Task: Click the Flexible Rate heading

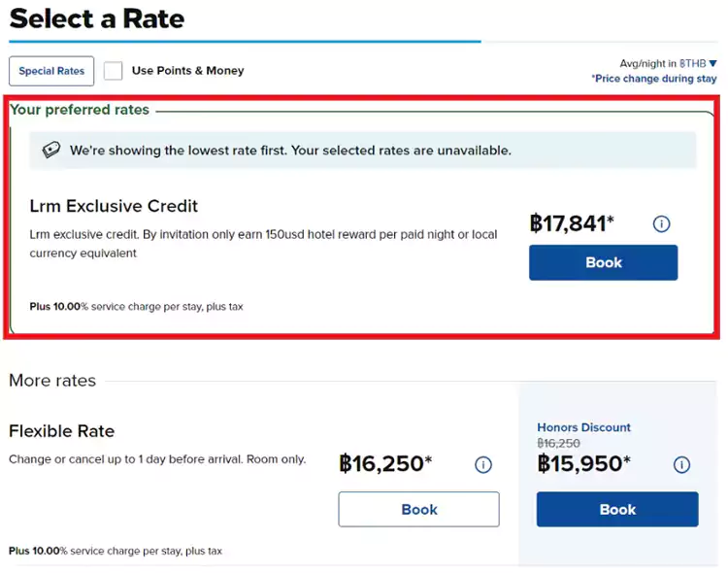Action: (62, 431)
